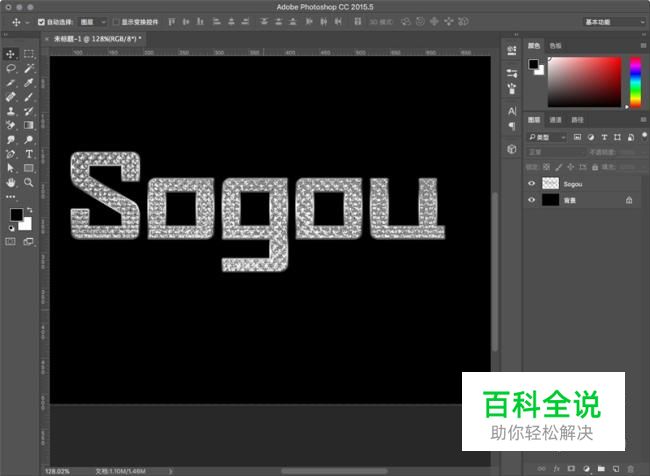Select the Eraser tool
Viewport: 650px width, 476px height.
(10, 125)
